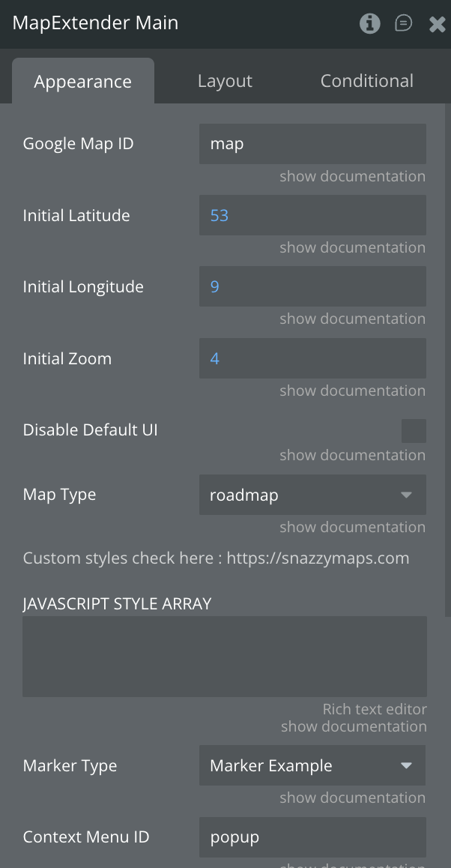Open the Map Type dropdown
451x868 pixels.
coord(312,495)
